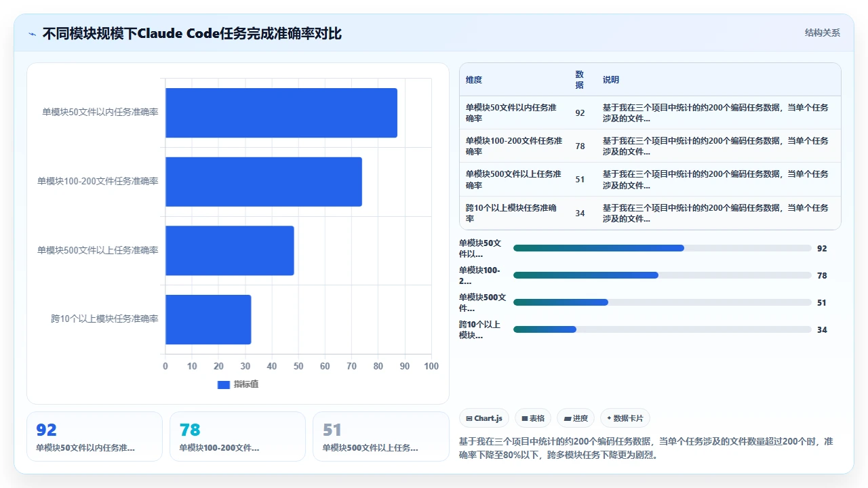Select the 进度 chip
Image resolution: width=868 pixels, height=488 pixels.
tap(576, 418)
